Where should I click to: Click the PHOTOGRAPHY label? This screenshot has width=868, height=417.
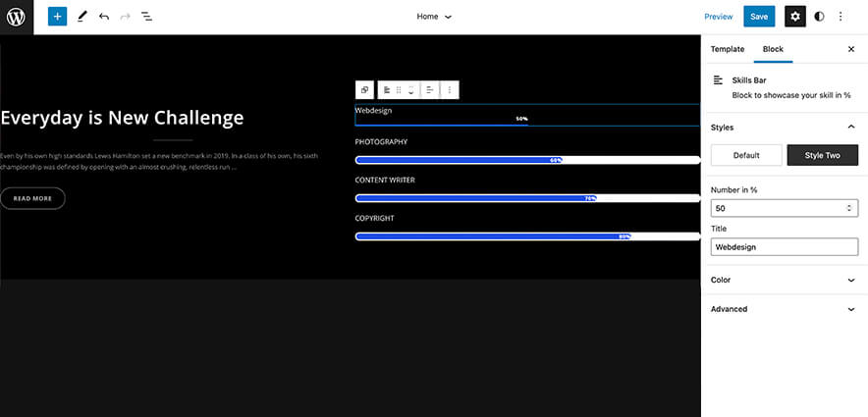click(x=381, y=142)
